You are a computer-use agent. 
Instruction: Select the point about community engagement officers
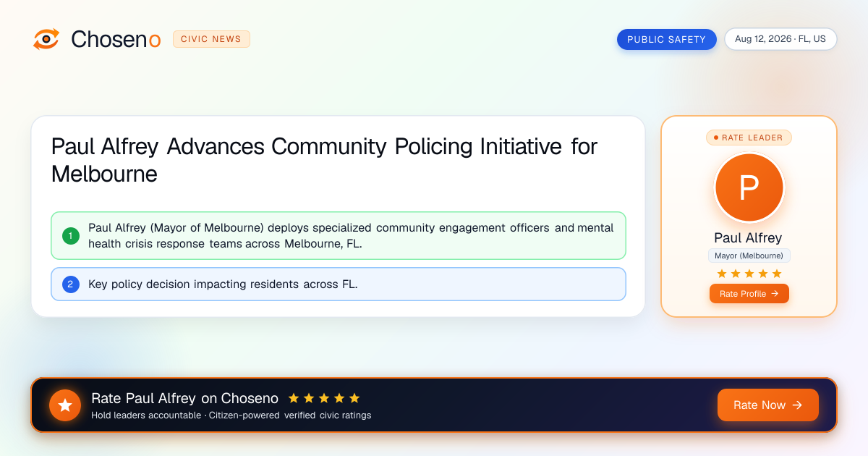pos(339,235)
